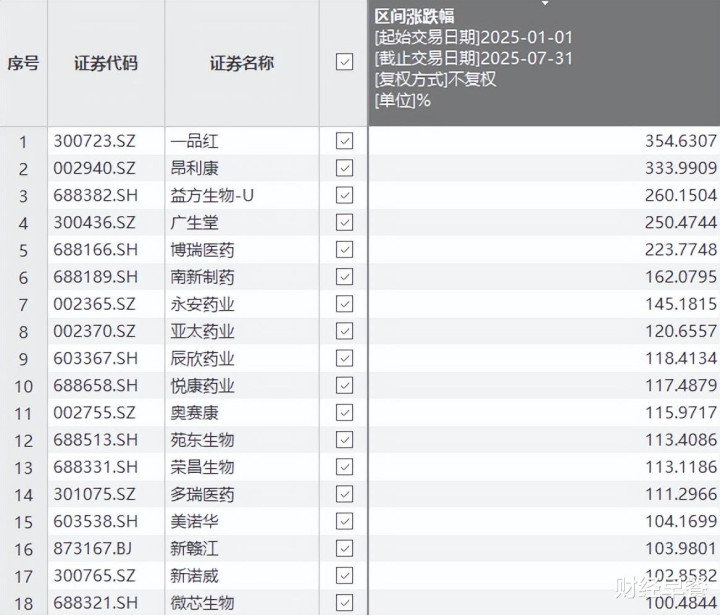Click the name 永安药业

(x=202, y=304)
